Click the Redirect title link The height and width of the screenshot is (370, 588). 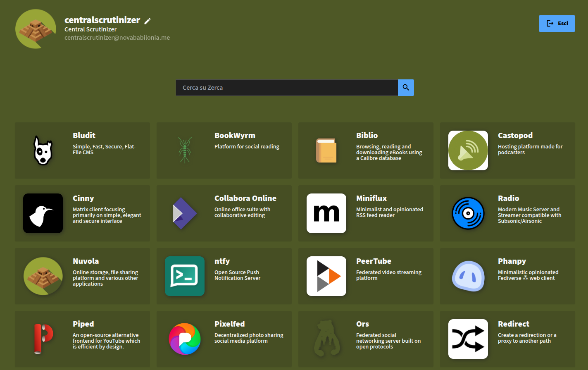point(514,324)
